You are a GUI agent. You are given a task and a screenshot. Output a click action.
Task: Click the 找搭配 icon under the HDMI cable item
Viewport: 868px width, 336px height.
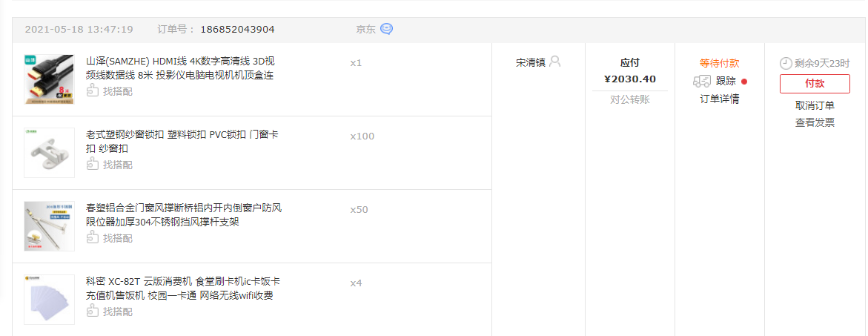coord(93,90)
